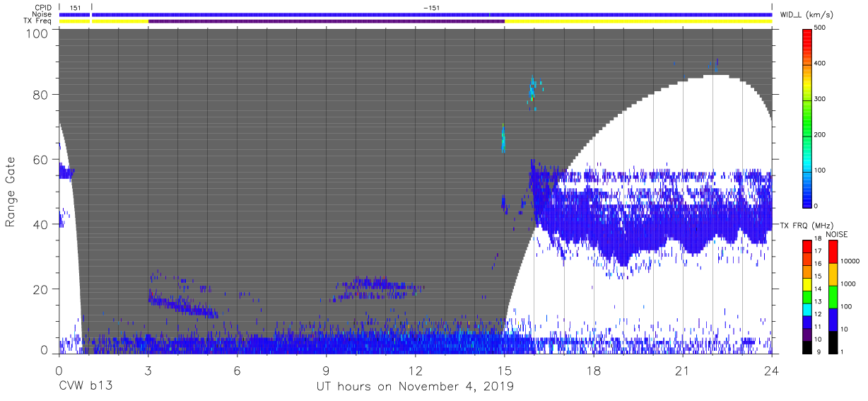Click the TX Freq row label

tap(38, 21)
